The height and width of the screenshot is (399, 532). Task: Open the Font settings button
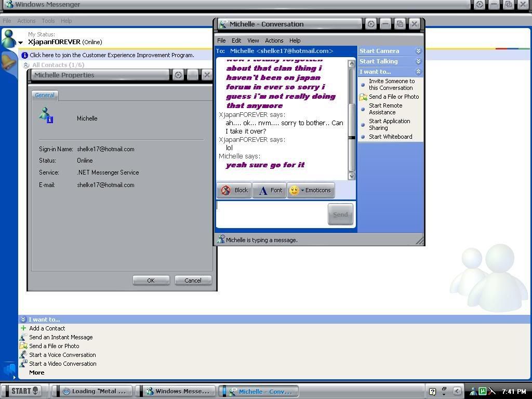coord(270,190)
